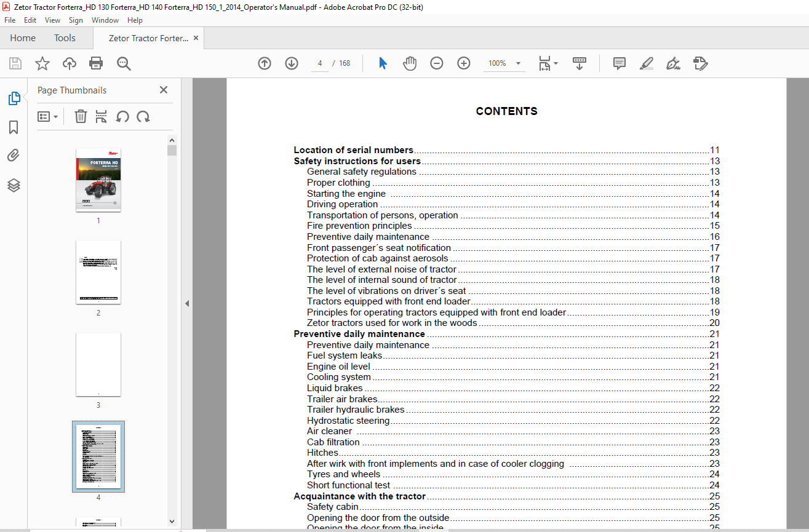Image resolution: width=809 pixels, height=532 pixels.
Task: Select page 4 contents thumbnail
Action: 98,457
